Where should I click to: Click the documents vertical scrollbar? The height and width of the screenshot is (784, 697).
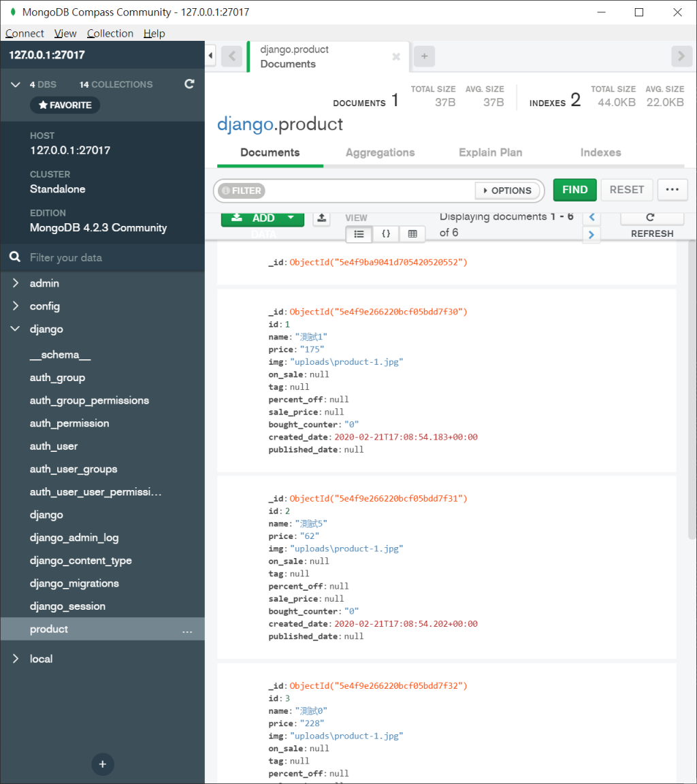692,390
